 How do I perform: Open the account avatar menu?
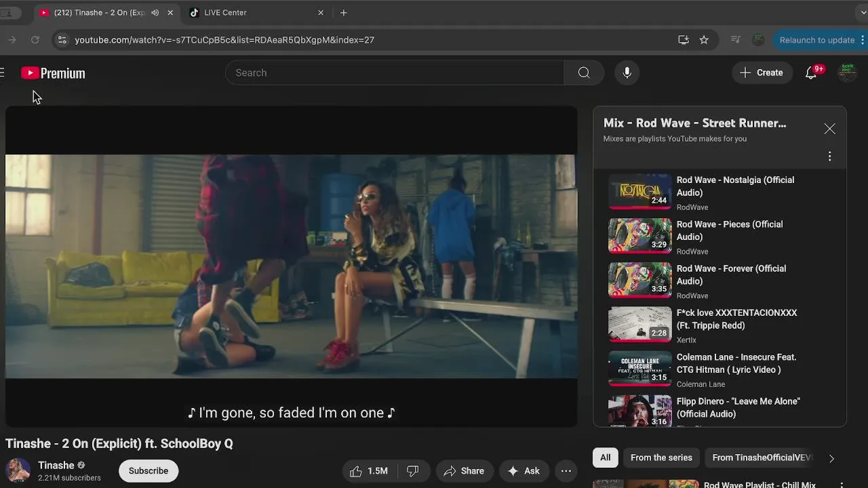coord(846,73)
